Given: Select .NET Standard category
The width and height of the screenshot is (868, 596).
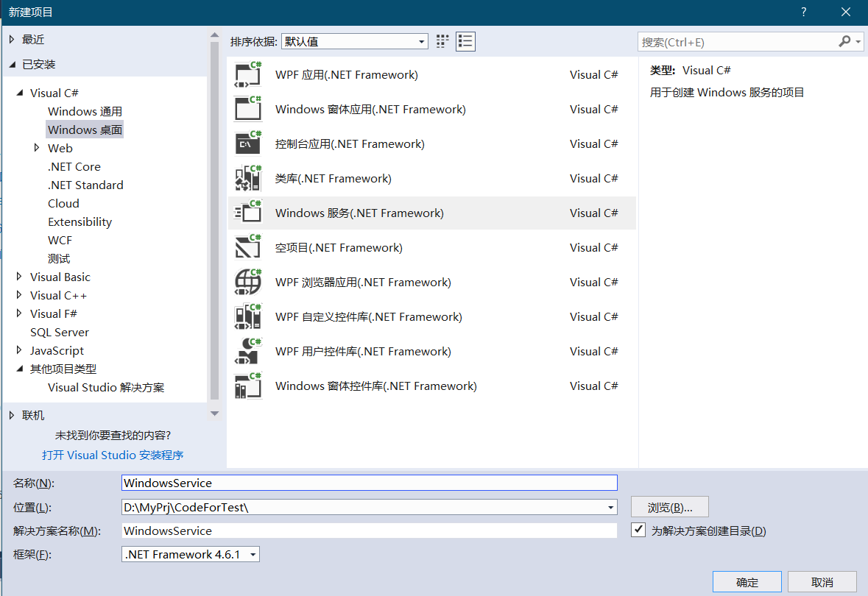Looking at the screenshot, I should click(x=85, y=185).
